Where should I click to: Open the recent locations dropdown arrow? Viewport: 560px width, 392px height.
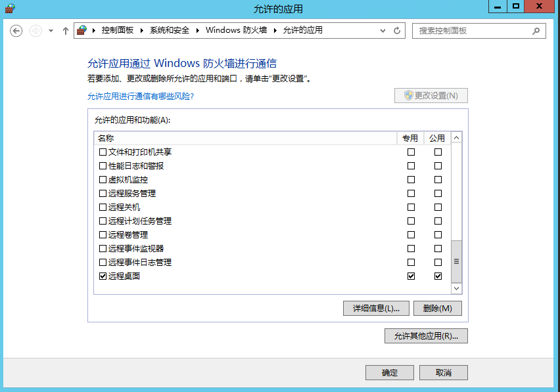pos(51,31)
